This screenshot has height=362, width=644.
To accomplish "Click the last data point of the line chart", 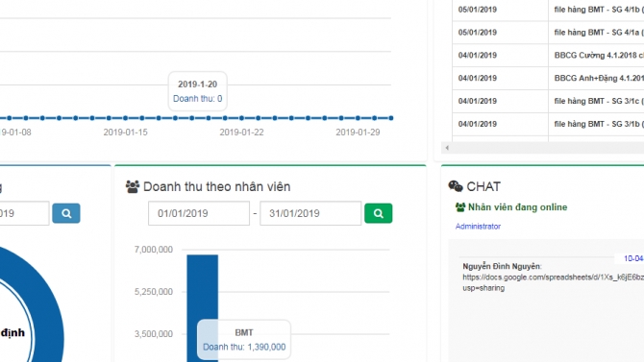I will tap(391, 118).
